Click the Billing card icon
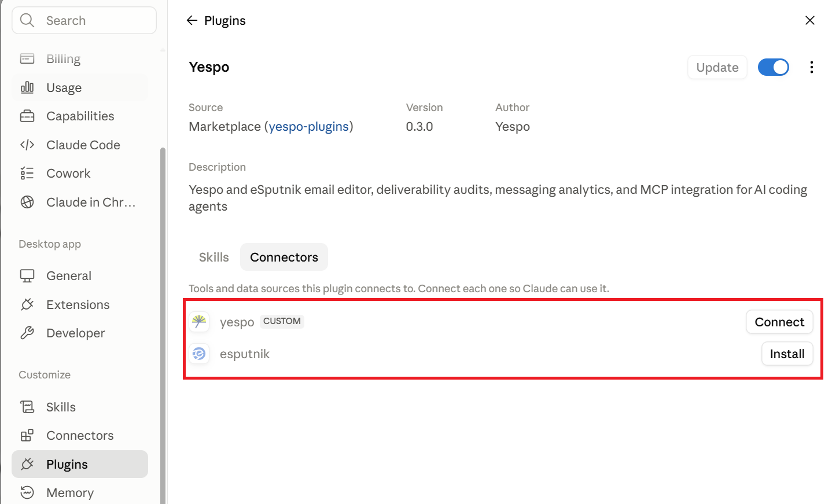The width and height of the screenshot is (832, 504). (x=27, y=58)
